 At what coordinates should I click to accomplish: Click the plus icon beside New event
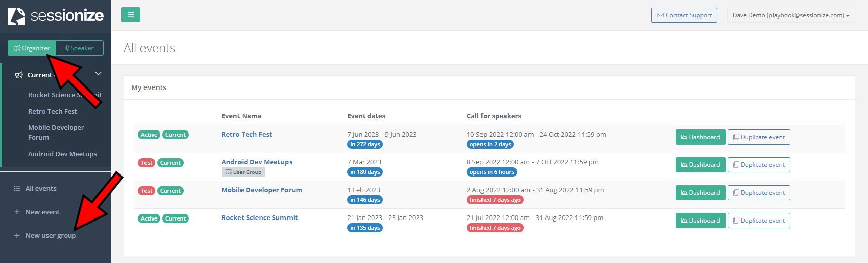17,212
